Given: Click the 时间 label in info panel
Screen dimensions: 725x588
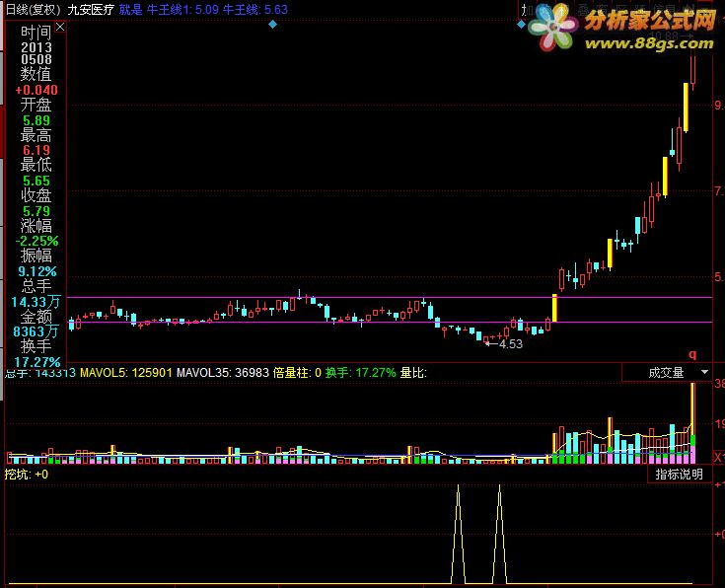Looking at the screenshot, I should (x=36, y=33).
